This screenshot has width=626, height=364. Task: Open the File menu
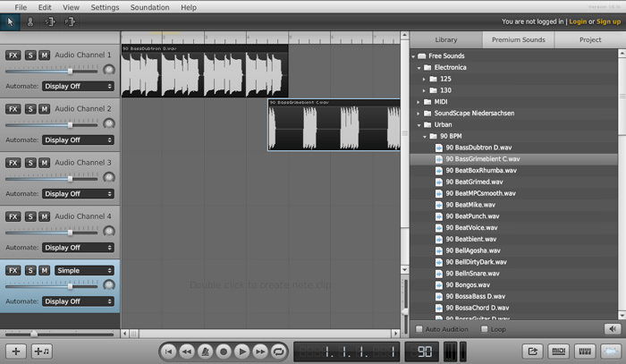coord(21,7)
